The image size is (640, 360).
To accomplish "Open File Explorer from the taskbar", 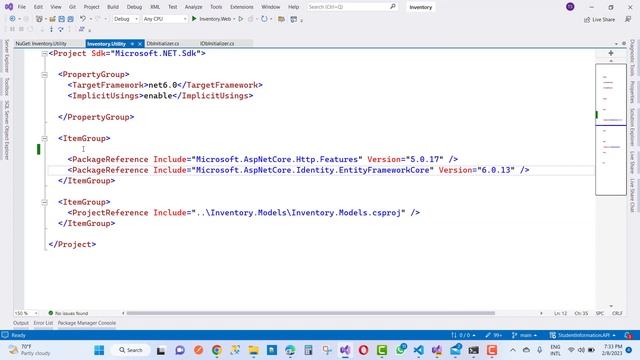I will (253, 350).
